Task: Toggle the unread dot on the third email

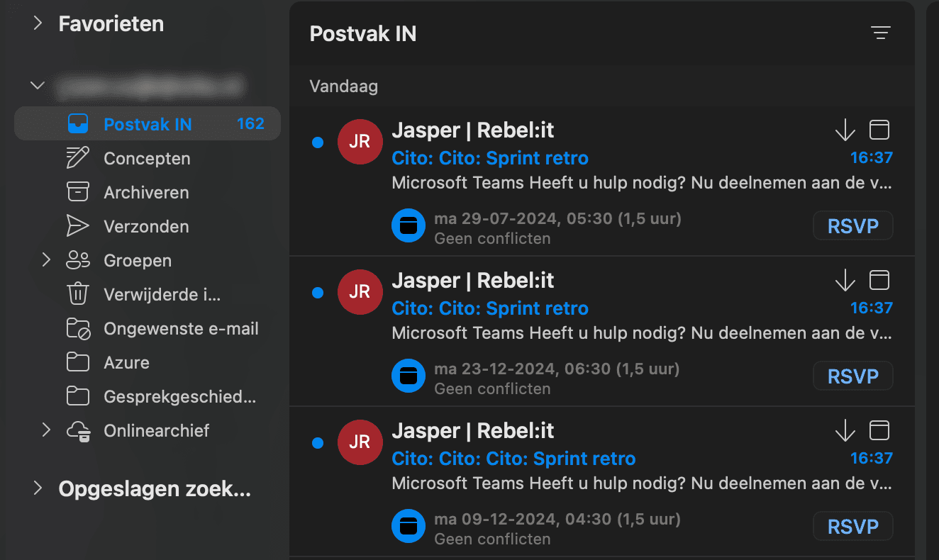Action: (318, 442)
